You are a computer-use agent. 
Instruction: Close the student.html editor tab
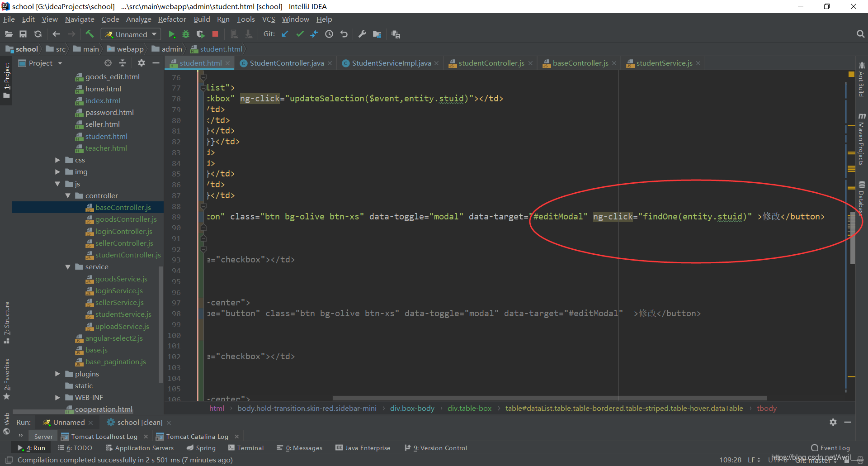[x=228, y=63]
